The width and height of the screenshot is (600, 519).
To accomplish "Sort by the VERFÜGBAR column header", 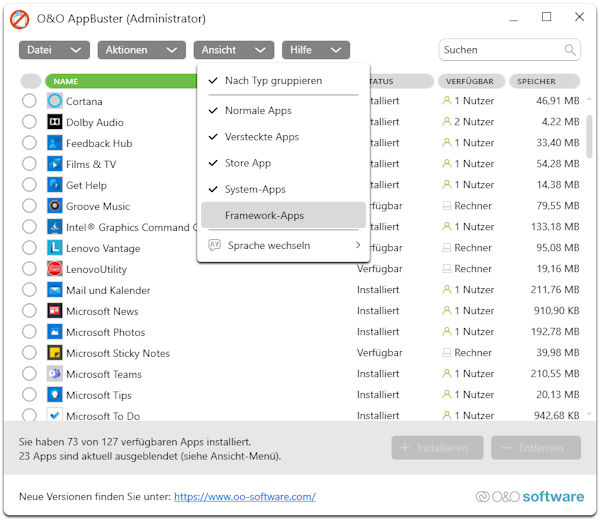I will tap(471, 81).
